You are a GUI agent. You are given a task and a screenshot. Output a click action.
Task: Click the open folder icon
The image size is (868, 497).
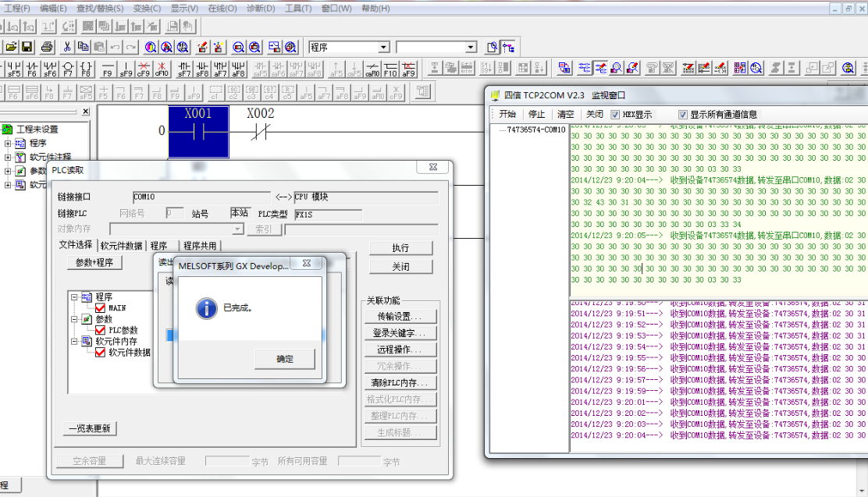coord(11,48)
